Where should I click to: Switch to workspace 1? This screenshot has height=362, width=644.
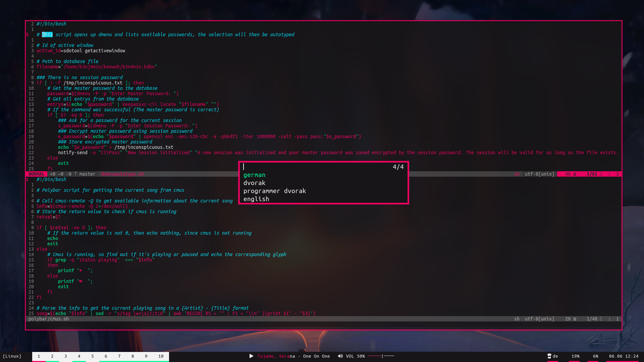coord(39,356)
